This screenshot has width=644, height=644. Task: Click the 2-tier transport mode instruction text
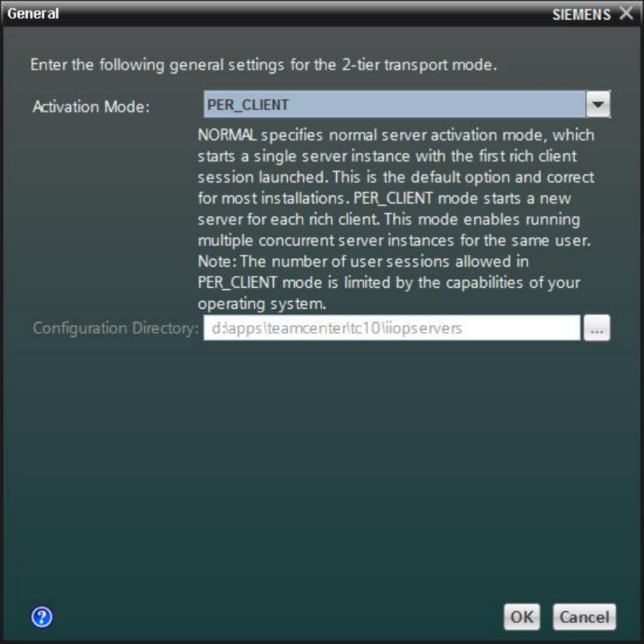pos(264,65)
